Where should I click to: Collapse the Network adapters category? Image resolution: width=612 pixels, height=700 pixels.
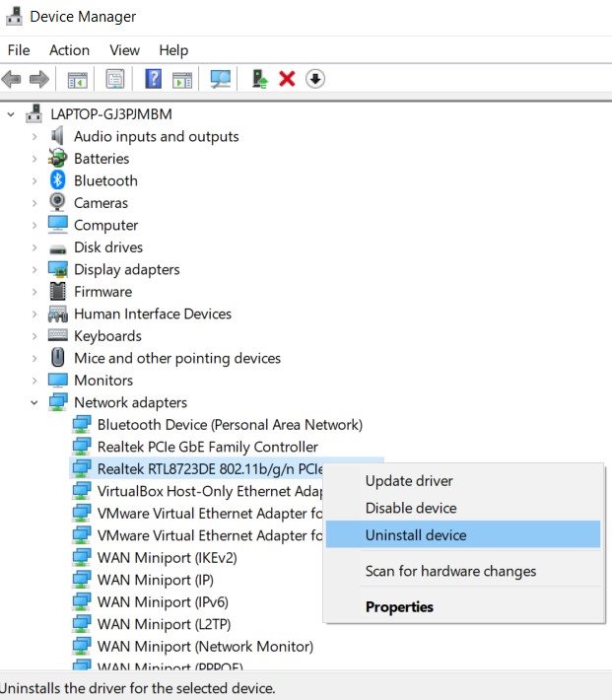[34, 403]
